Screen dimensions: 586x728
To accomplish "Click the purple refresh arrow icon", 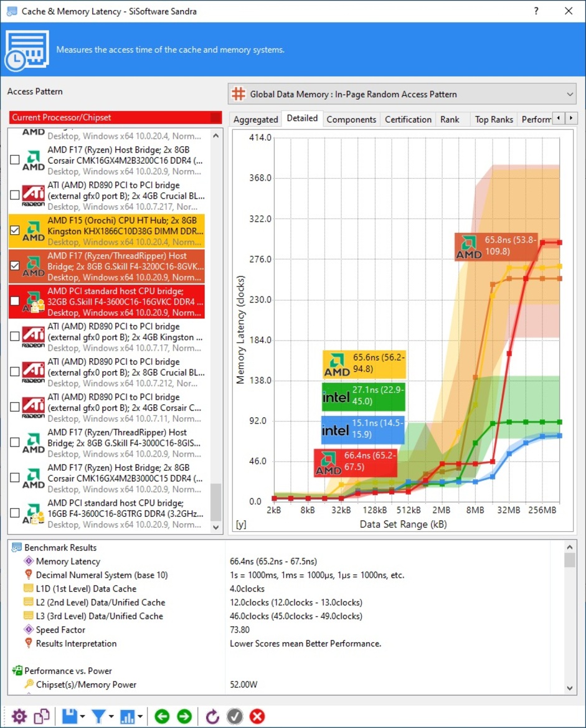I will coord(212,716).
